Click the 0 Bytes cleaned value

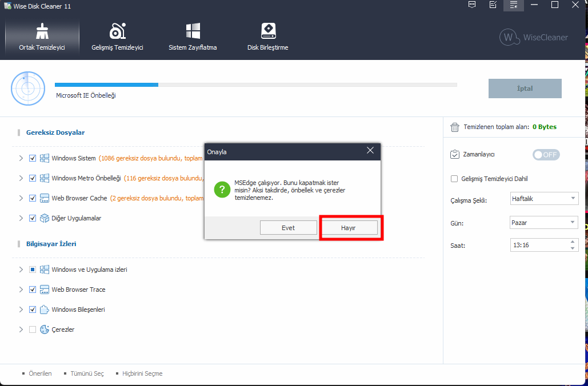tap(545, 127)
